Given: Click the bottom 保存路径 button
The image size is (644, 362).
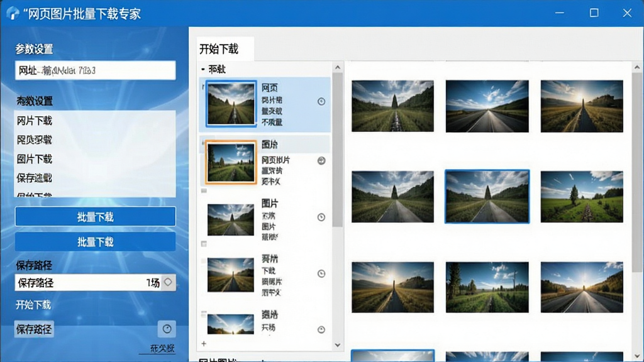Looking at the screenshot, I should click(x=34, y=329).
